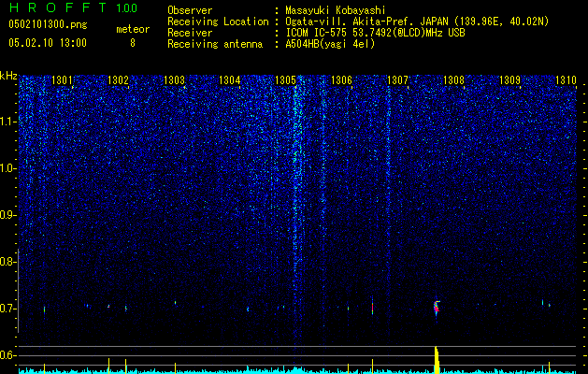The height and width of the screenshot is (374, 588).
Task: Click the 1308 time marker
Action: click(x=453, y=79)
